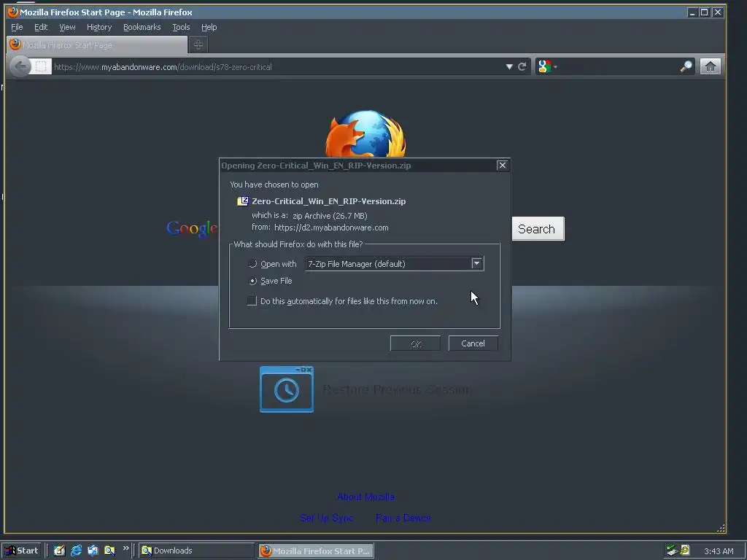Click the site identity icon in address bar
This screenshot has width=747, height=560.
[41, 66]
